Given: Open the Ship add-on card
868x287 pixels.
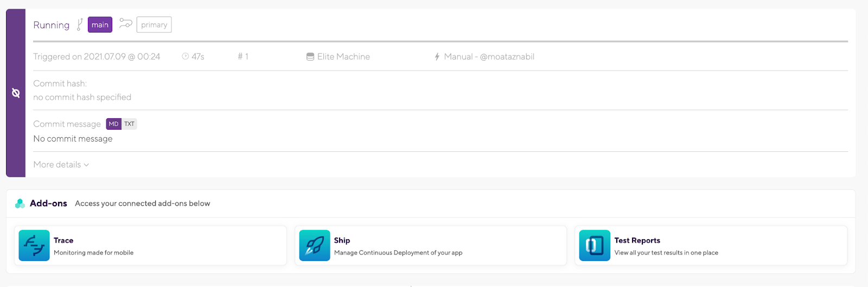Looking at the screenshot, I should pos(431,246).
